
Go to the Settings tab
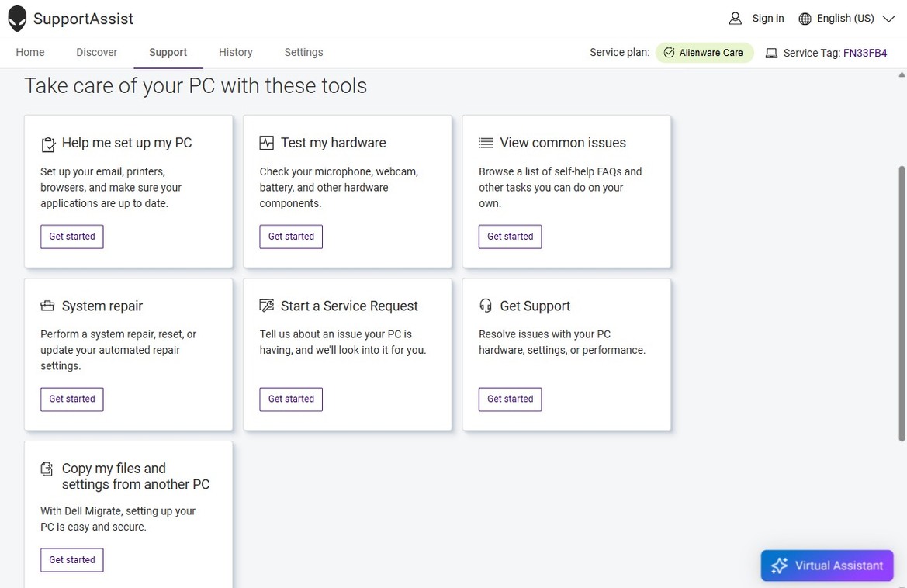pos(303,53)
